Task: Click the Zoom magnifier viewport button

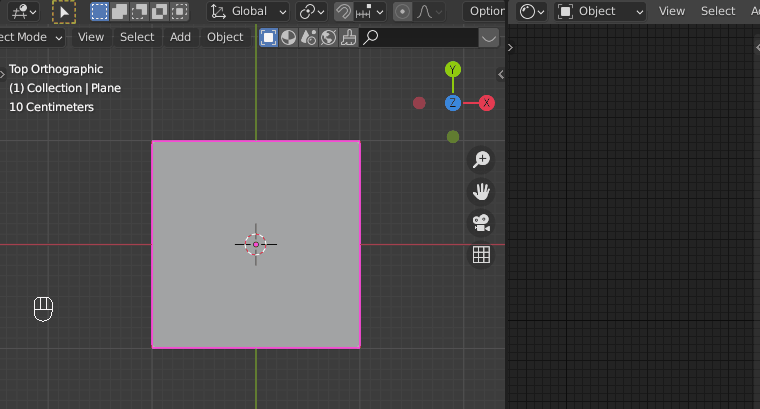Action: pyautogui.click(x=481, y=159)
